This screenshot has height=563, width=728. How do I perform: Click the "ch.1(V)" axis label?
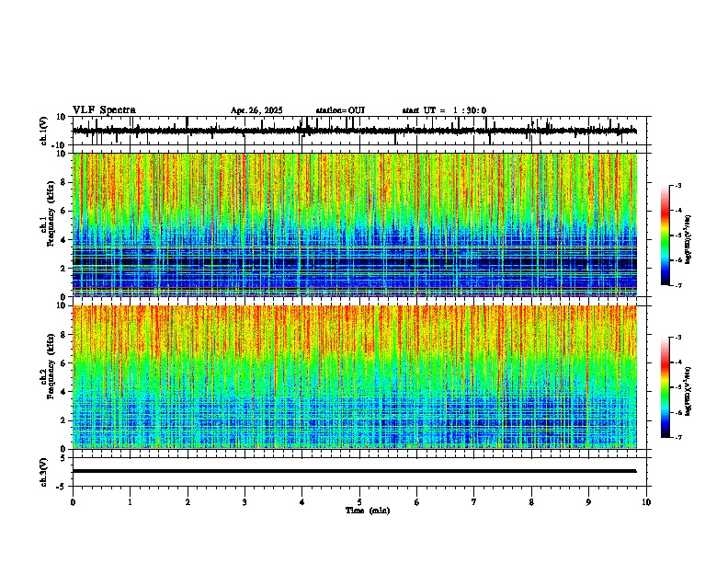(44, 131)
